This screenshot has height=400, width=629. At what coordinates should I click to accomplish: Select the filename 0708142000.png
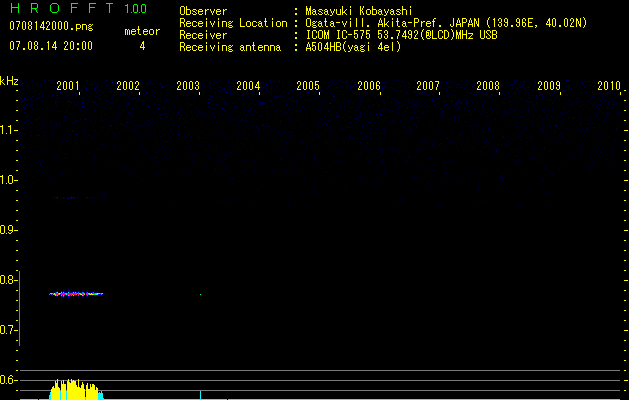(x=51, y=26)
